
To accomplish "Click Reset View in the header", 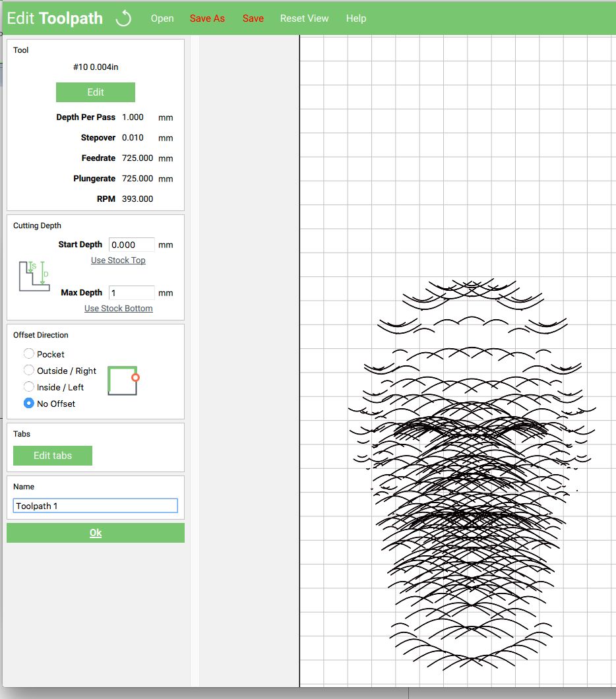I will 304,18.
